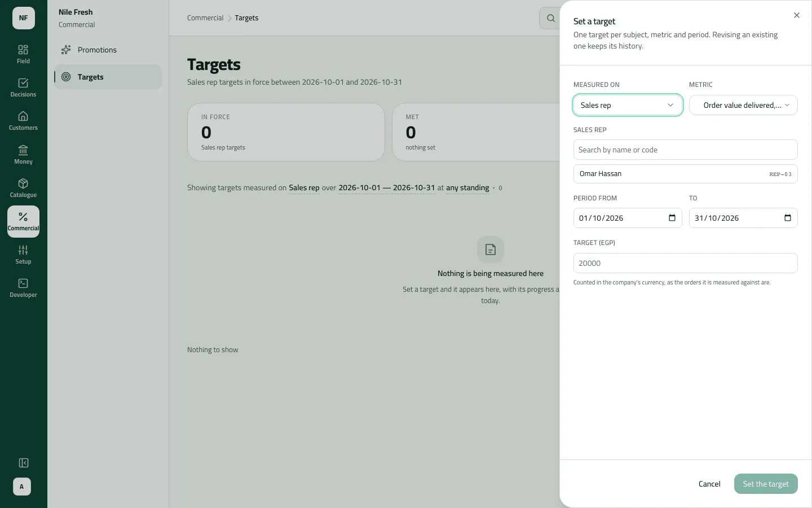The width and height of the screenshot is (812, 508).
Task: Select Omar Hassan REP-03 result
Action: coord(686,174)
